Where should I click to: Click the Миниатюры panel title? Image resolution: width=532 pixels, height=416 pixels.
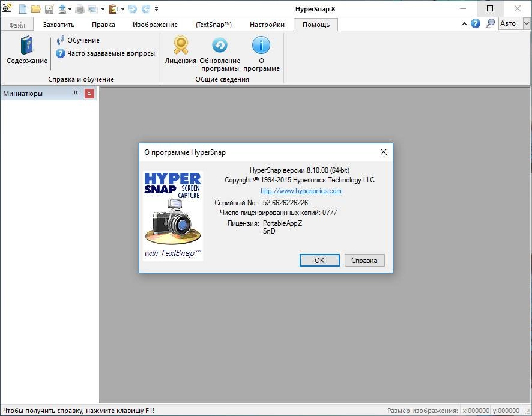[x=23, y=94]
